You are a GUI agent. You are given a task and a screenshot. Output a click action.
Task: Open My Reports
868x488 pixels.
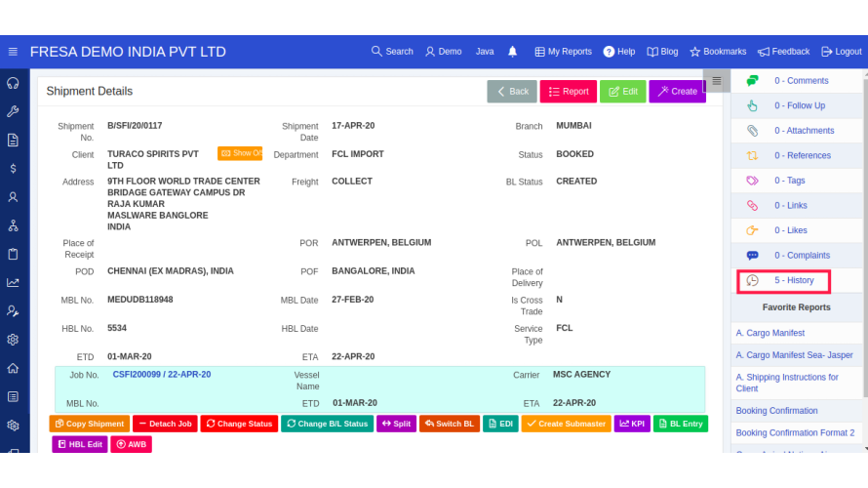coord(563,52)
